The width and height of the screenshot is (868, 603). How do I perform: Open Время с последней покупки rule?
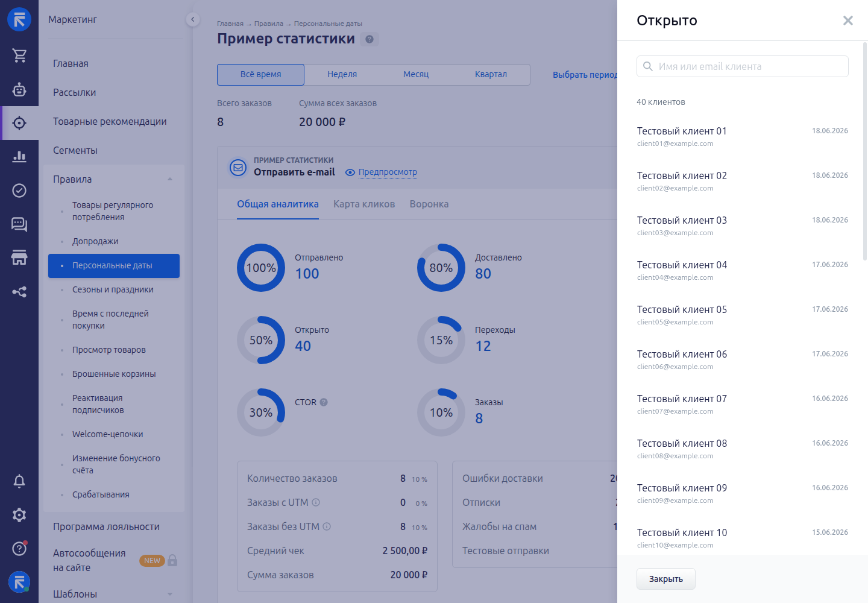(x=110, y=320)
